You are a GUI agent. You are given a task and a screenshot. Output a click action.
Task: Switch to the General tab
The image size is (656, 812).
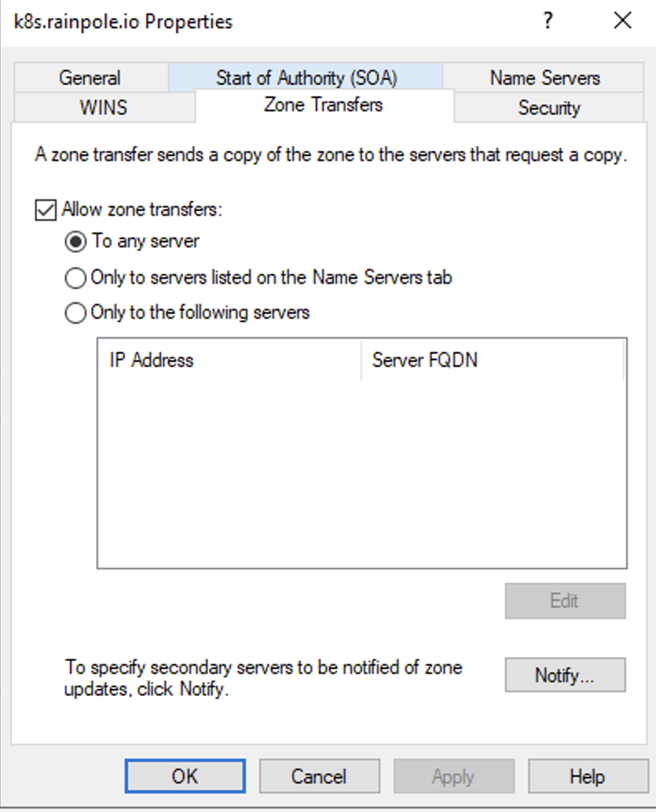(x=90, y=78)
